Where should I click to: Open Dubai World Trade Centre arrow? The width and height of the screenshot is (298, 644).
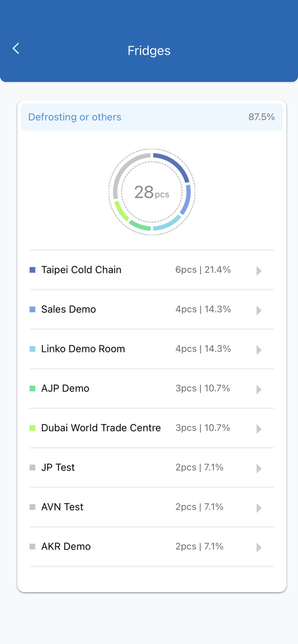click(259, 429)
